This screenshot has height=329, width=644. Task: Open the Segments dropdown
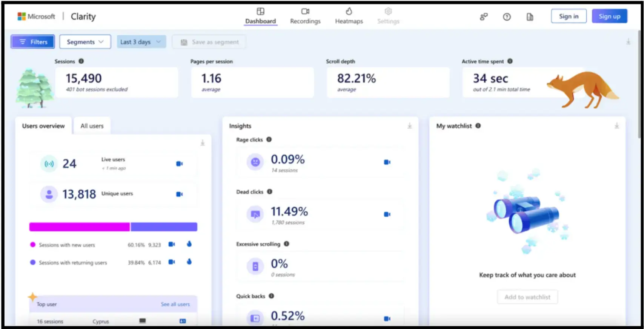pyautogui.click(x=85, y=42)
